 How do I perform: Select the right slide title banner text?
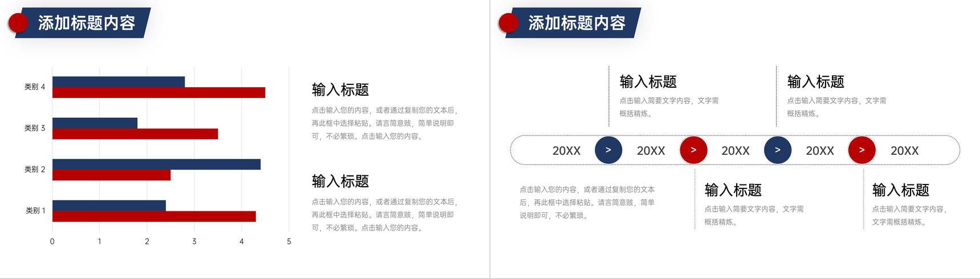click(x=577, y=23)
